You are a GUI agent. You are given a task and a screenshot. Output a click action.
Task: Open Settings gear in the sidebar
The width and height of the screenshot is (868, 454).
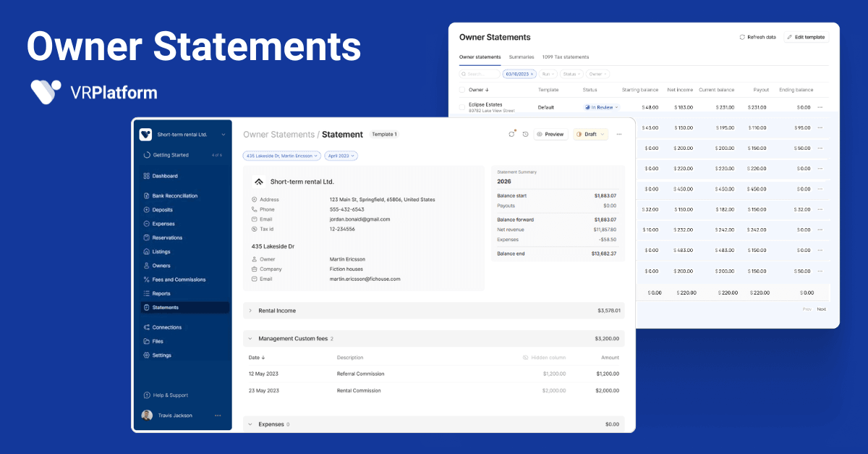pyautogui.click(x=147, y=356)
